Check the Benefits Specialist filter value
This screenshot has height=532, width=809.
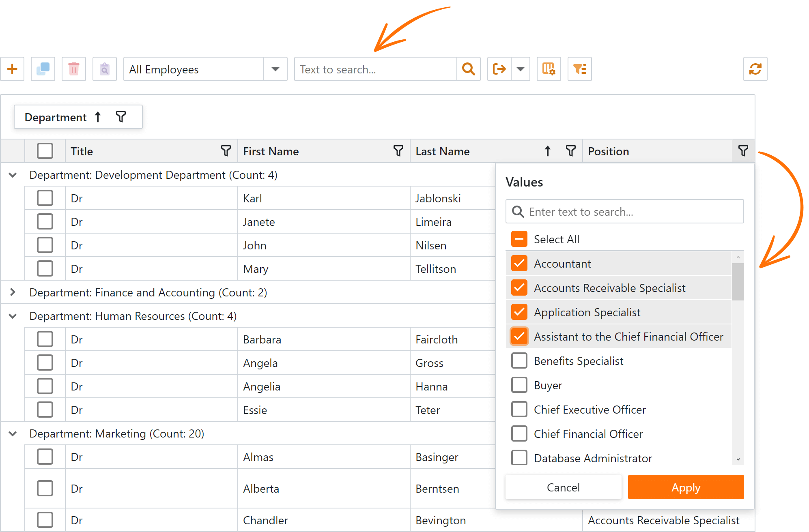[519, 360]
